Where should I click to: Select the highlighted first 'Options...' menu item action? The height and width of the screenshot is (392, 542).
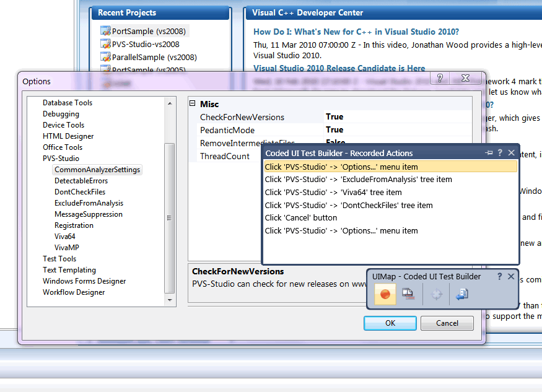(391, 167)
